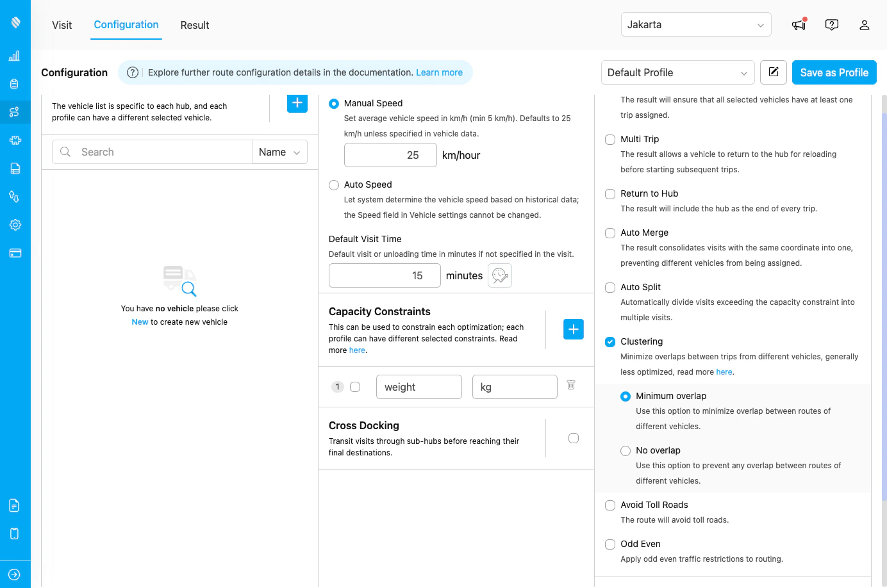Toggle Cross Docking on
887x588 pixels.
click(573, 438)
